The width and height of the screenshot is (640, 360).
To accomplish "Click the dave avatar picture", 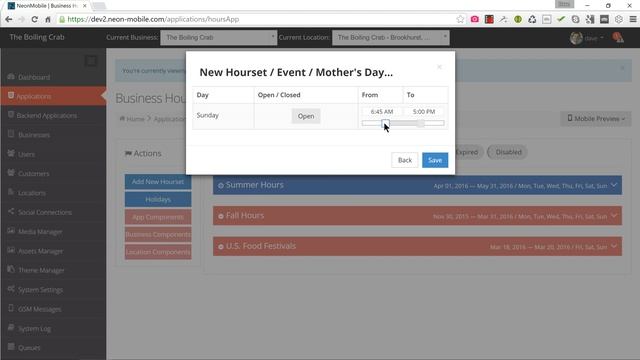I will (576, 38).
